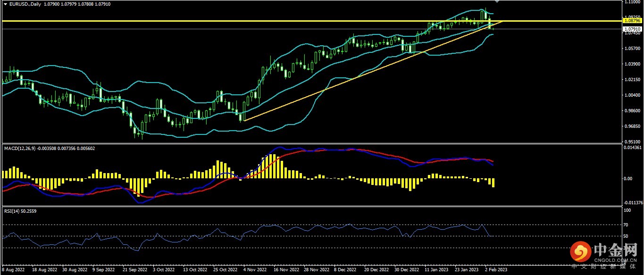This screenshot has height=275, width=644.
Task: Click the orange-red CNGOLD logo icon
Action: click(x=580, y=252)
